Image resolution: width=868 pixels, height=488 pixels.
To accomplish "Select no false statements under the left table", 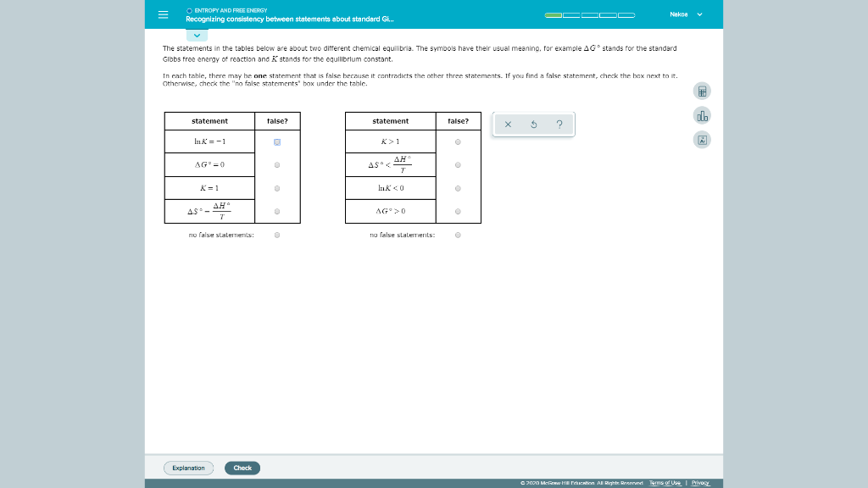I will (x=275, y=235).
